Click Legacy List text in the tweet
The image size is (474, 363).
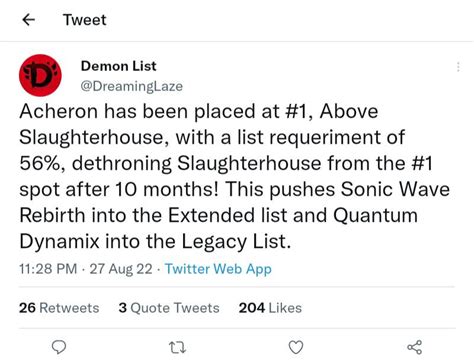click(x=234, y=241)
